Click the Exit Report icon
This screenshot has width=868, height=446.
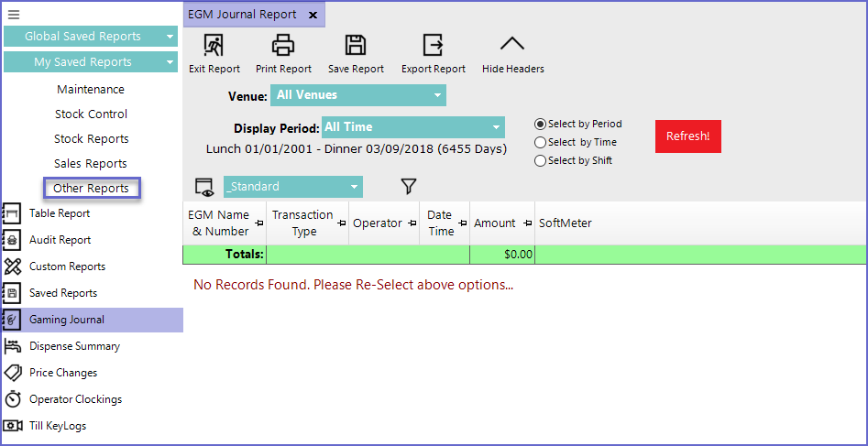[x=214, y=46]
